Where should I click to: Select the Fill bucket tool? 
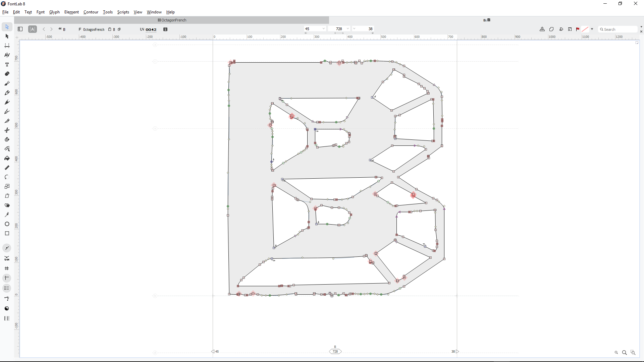pos(7,158)
